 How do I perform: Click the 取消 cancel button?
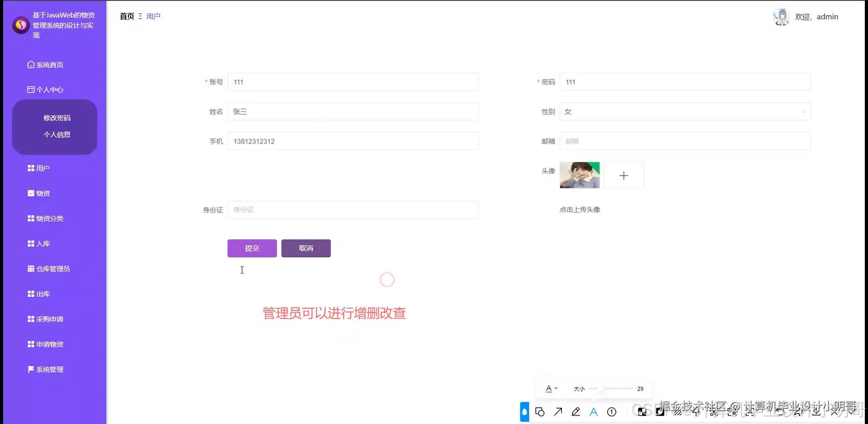click(306, 248)
